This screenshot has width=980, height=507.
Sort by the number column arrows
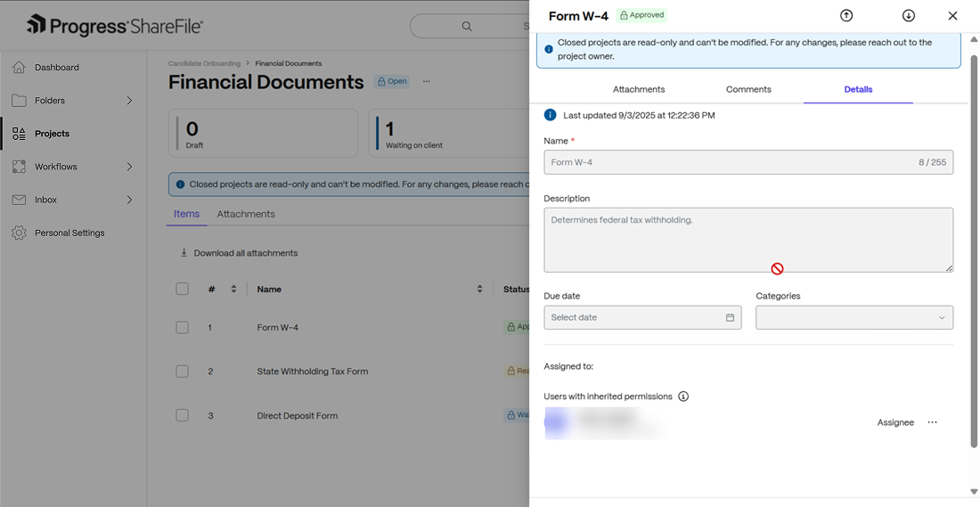point(233,289)
